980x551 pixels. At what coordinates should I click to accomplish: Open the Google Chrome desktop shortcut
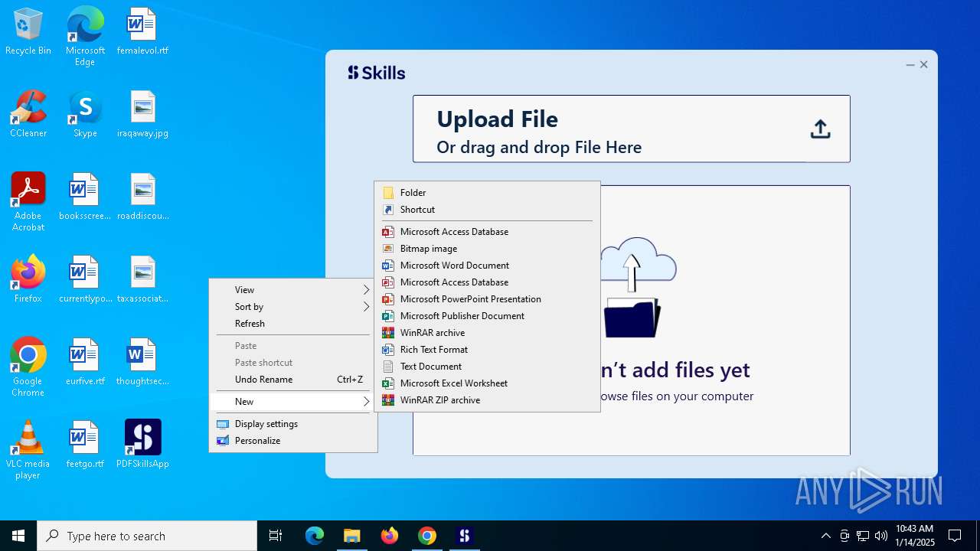(x=28, y=367)
